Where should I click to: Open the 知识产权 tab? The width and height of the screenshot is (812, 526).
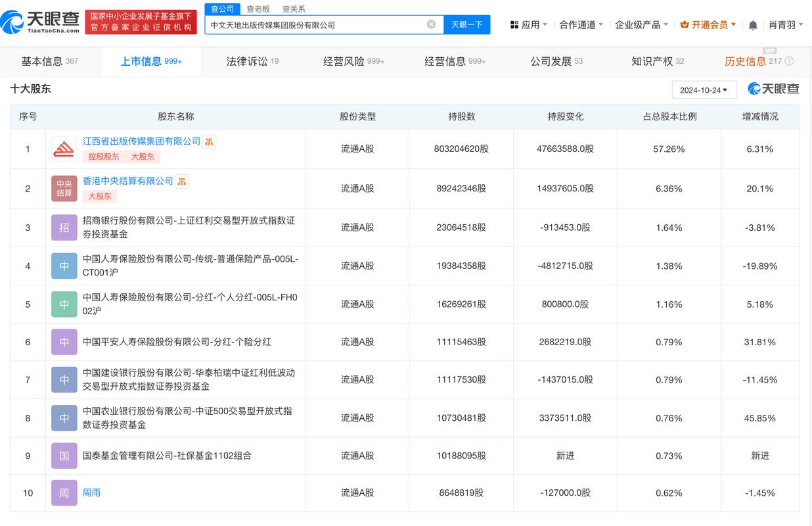click(x=658, y=61)
